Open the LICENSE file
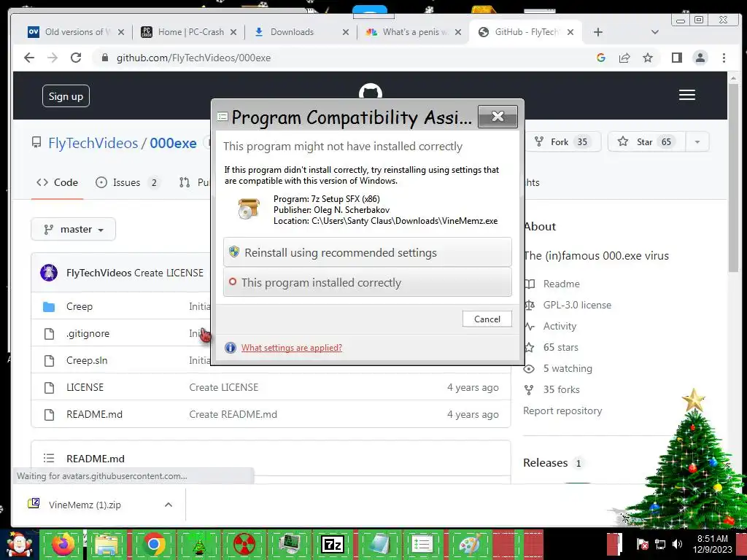 click(85, 387)
